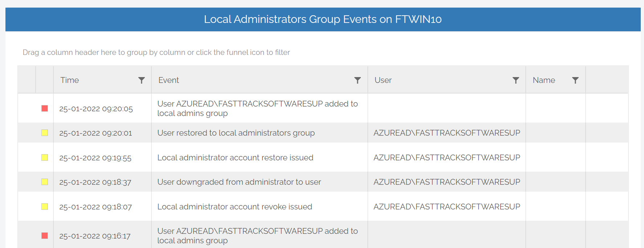Open the Name column filter funnel
This screenshot has height=248, width=644.
(575, 80)
